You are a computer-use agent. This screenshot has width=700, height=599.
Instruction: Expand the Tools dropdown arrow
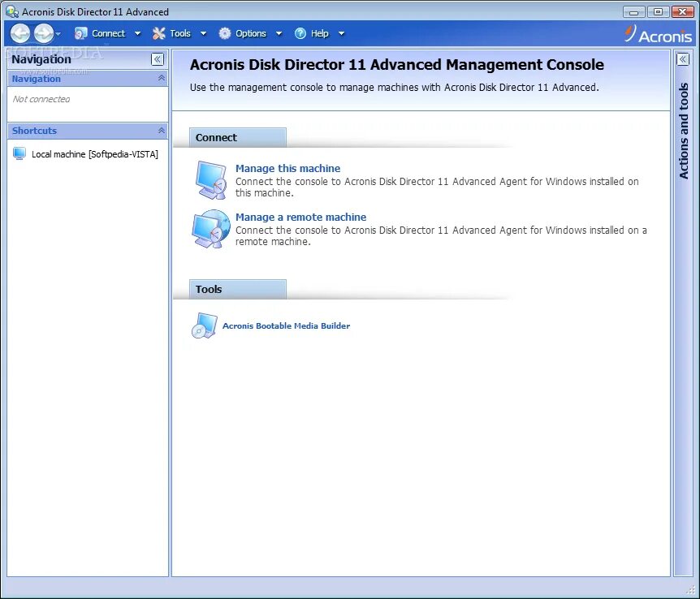point(203,33)
